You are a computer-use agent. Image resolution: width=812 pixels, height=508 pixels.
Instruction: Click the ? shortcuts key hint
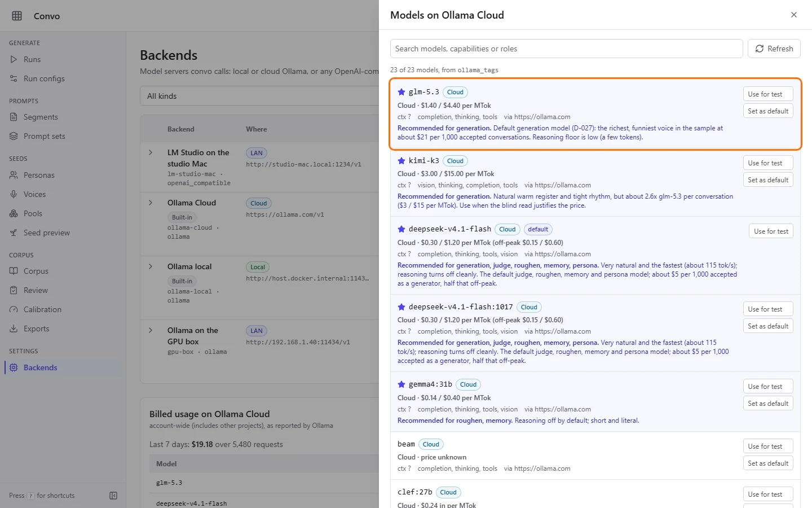tap(30, 496)
